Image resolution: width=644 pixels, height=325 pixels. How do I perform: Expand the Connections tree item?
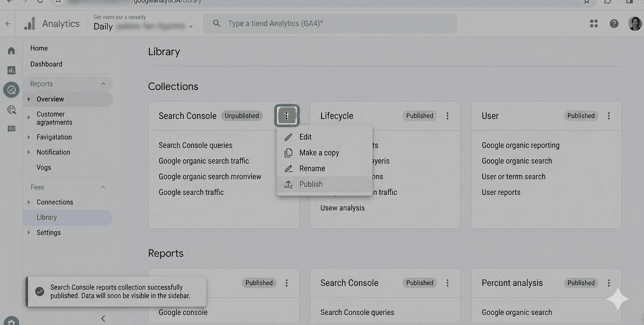point(29,202)
